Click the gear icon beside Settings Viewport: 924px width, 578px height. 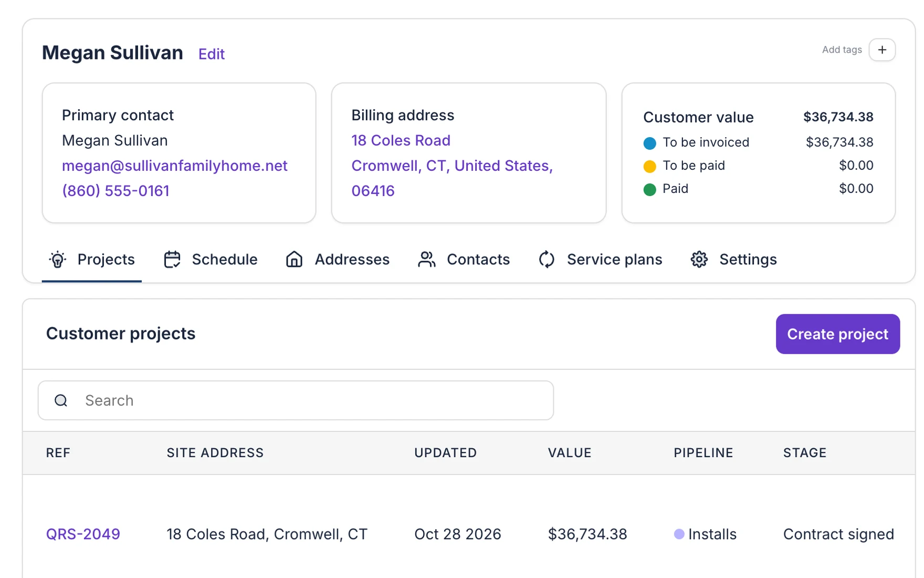[699, 260]
